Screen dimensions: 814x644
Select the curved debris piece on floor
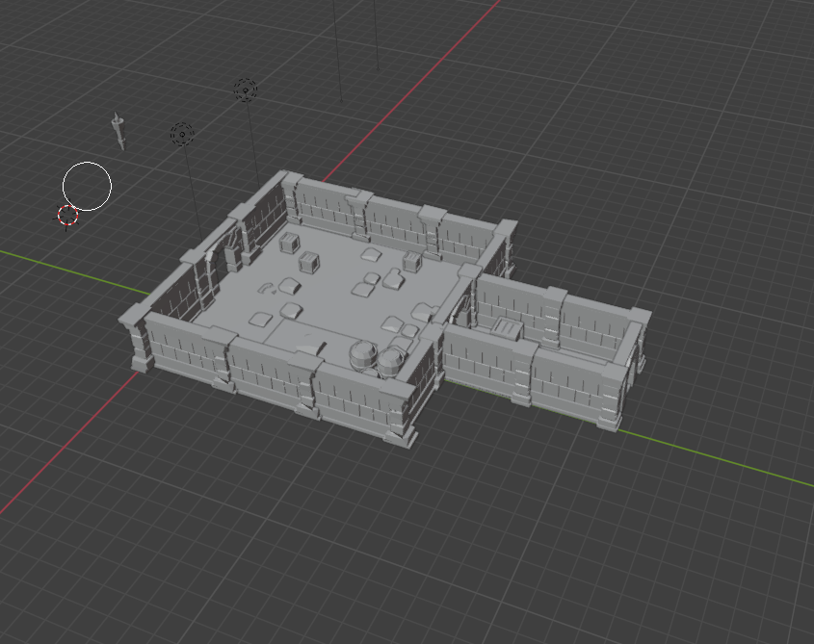(x=267, y=288)
